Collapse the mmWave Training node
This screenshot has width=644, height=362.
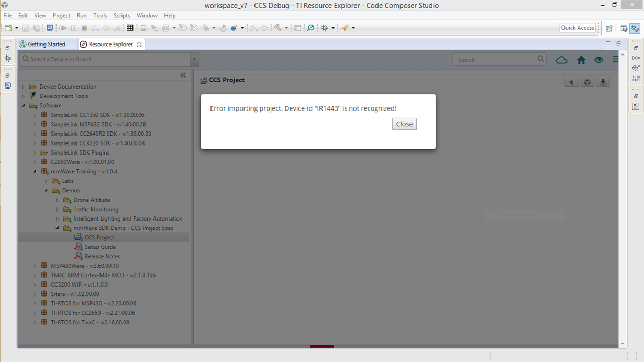point(35,172)
